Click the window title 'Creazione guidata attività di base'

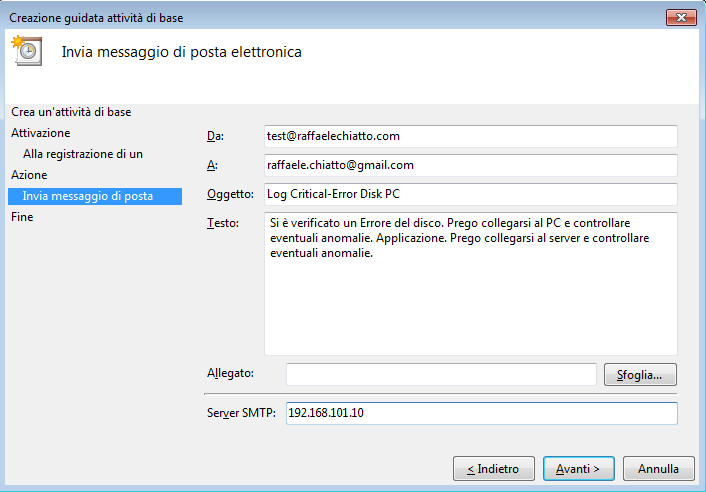[96, 18]
